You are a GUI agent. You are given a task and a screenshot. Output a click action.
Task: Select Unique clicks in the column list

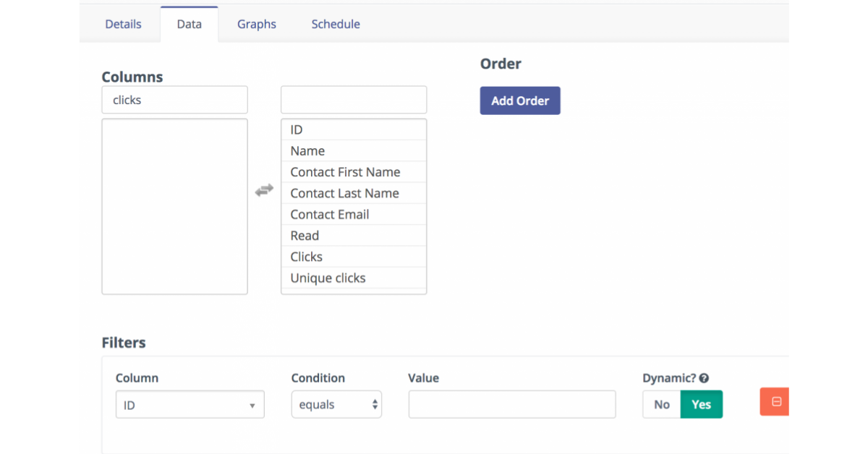click(328, 278)
